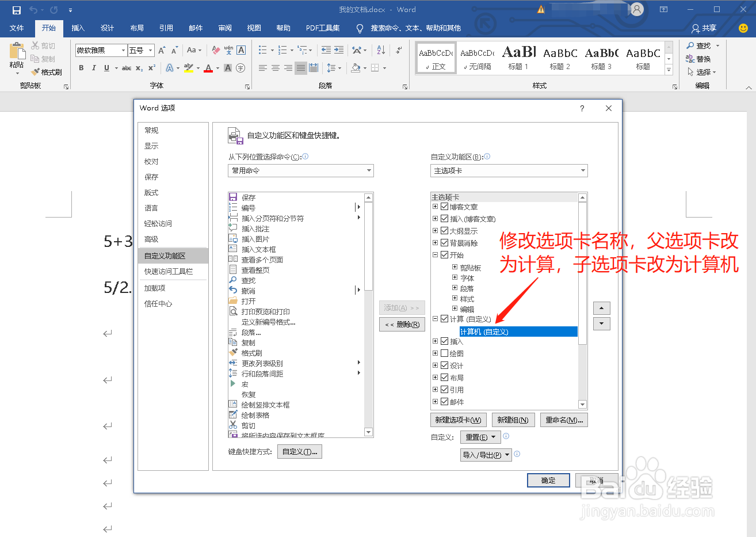The width and height of the screenshot is (756, 537).
Task: Click the Find magnifier in Editing group
Action: click(x=690, y=45)
